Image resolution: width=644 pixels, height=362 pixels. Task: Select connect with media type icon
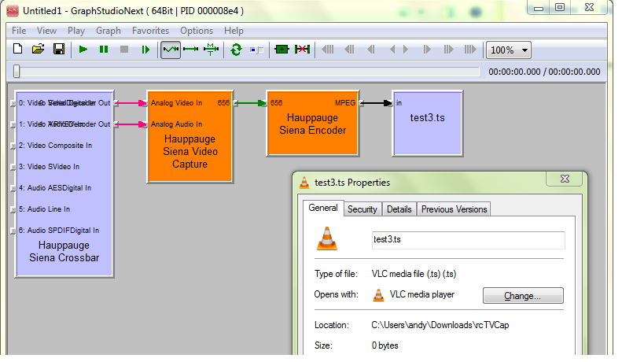coord(211,50)
